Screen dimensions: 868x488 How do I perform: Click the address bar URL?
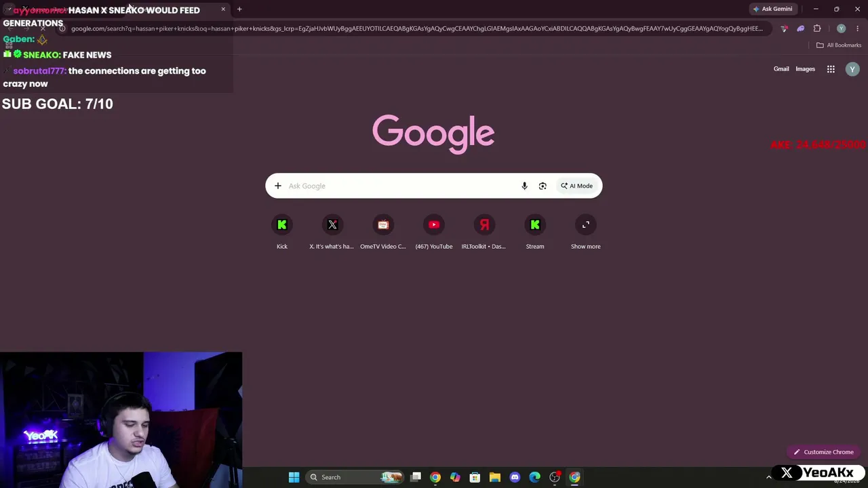pos(417,28)
